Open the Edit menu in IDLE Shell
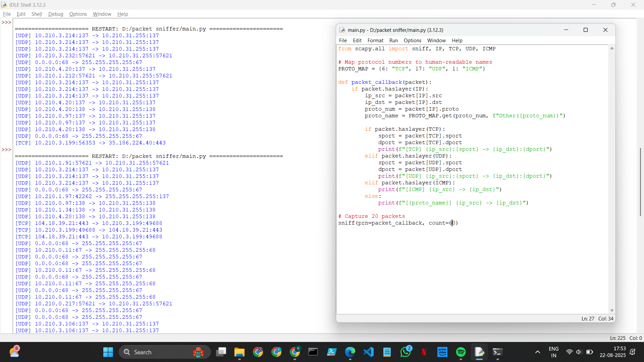The image size is (644, 362). click(21, 14)
